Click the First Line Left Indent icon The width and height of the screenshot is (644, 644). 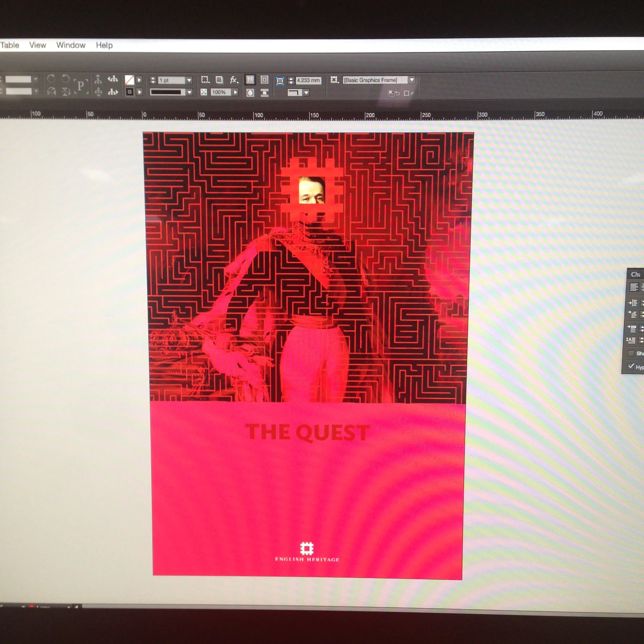point(633,314)
